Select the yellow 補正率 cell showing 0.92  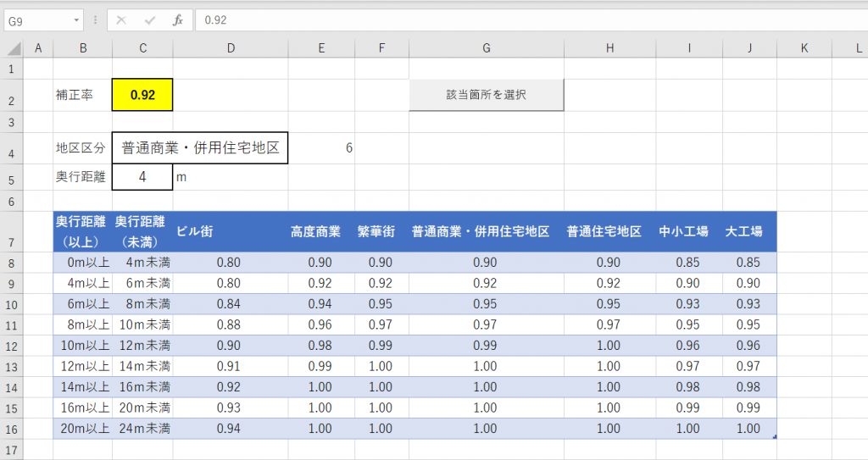(x=142, y=95)
